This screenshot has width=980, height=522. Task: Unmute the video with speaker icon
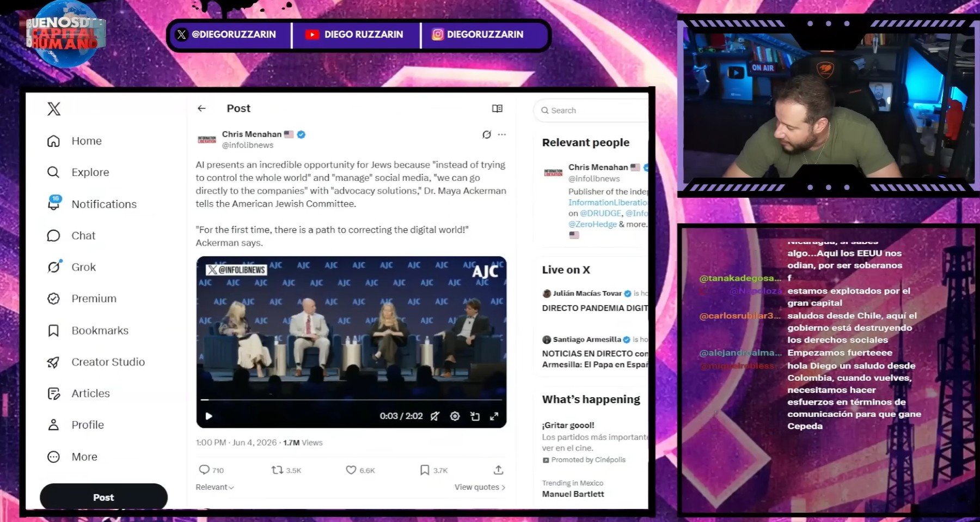pos(435,416)
